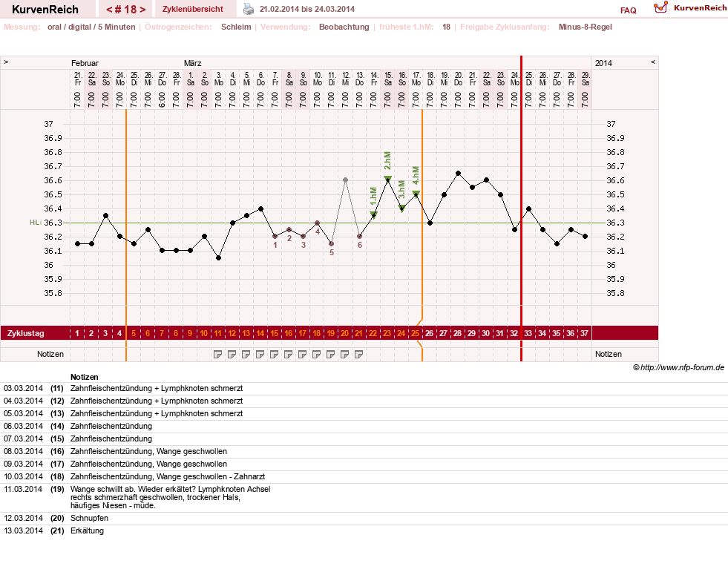Click the oral / digital / 5 Minuten setting
The height and width of the screenshot is (575, 728).
91,27
